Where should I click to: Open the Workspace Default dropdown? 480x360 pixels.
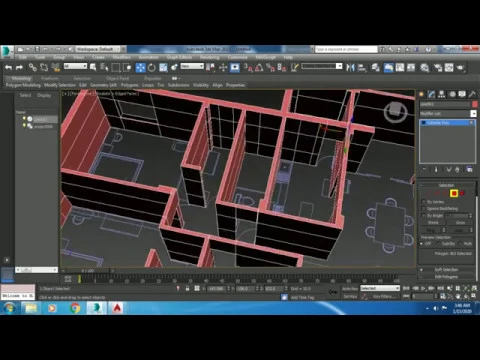100,49
